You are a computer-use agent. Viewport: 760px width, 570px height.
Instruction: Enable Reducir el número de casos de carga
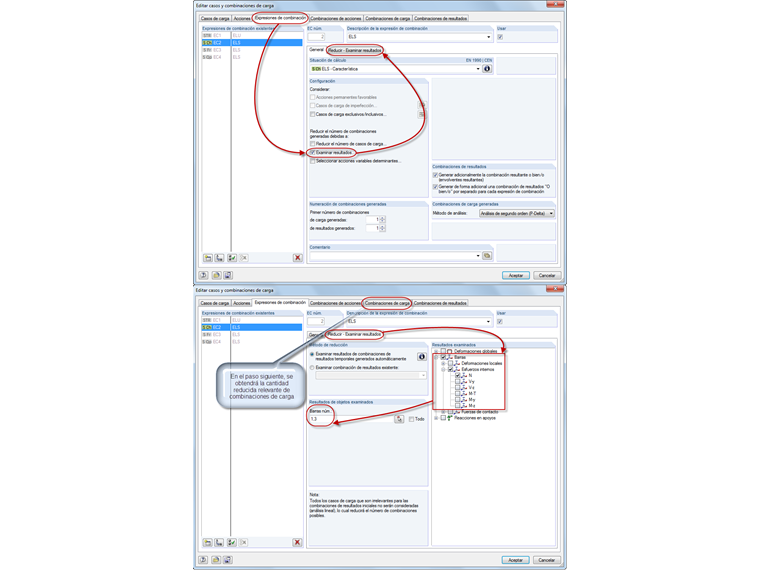(313, 144)
